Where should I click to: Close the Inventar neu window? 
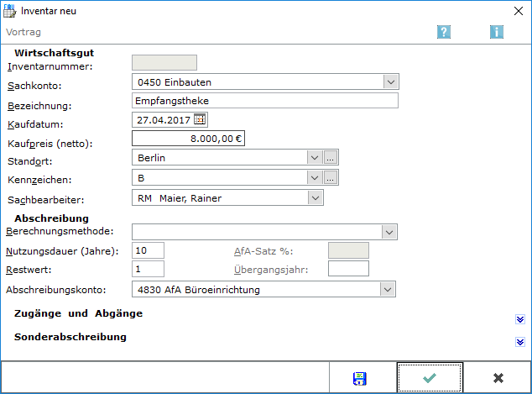tap(519, 11)
